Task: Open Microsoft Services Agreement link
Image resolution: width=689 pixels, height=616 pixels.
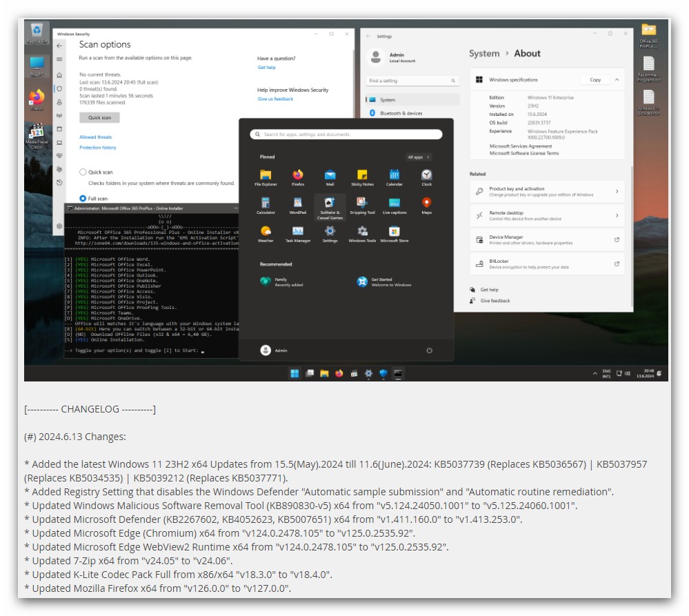Action: [520, 146]
